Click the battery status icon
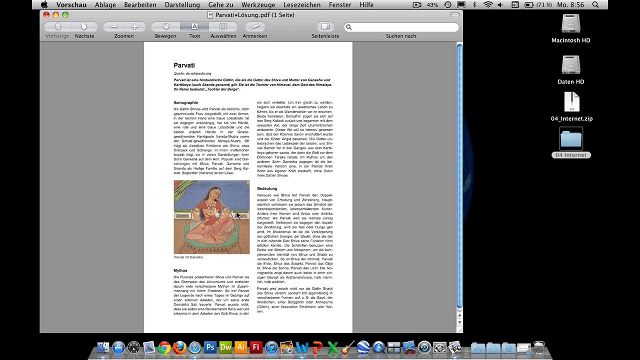The height and width of the screenshot is (360, 640). pos(529,5)
